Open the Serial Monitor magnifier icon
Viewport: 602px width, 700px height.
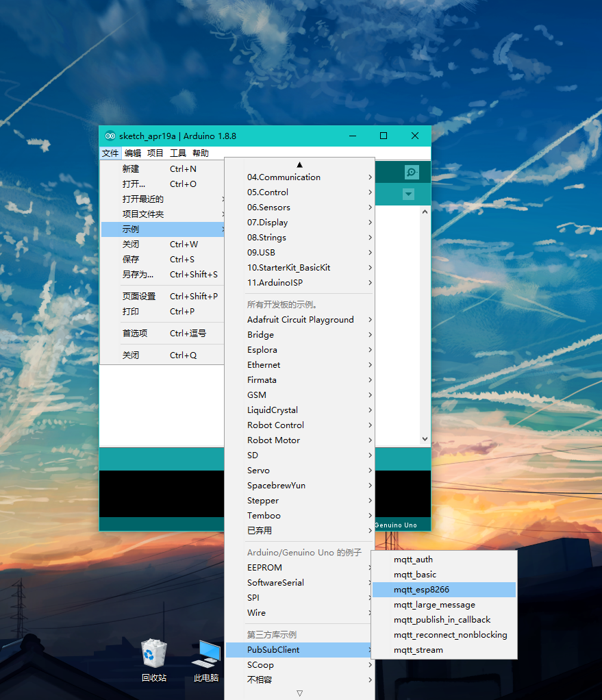coord(412,173)
